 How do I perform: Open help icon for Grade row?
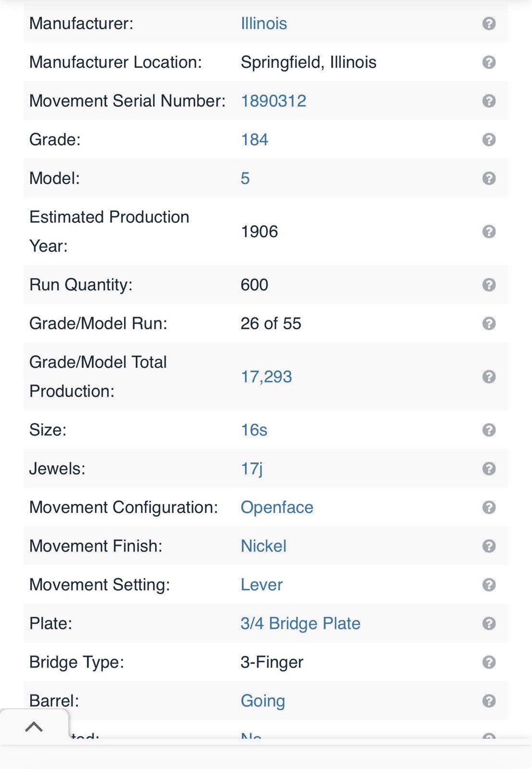pyautogui.click(x=489, y=139)
